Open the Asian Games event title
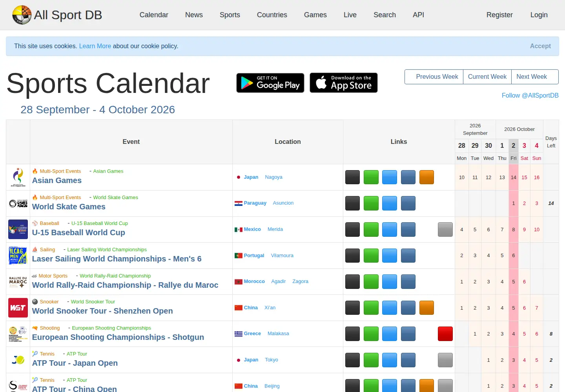The width and height of the screenshot is (565, 392). pyautogui.click(x=57, y=180)
